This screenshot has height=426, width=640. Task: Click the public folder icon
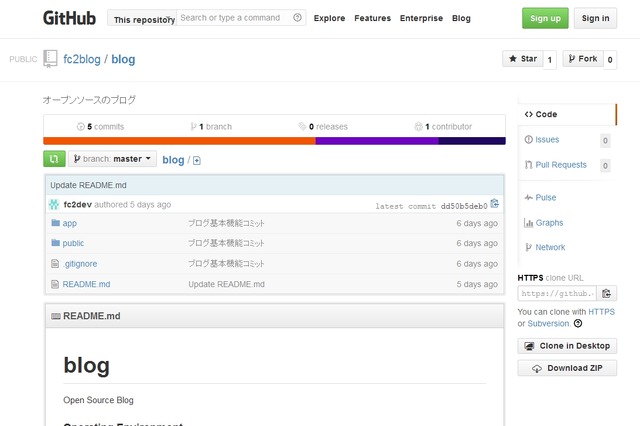tap(56, 243)
